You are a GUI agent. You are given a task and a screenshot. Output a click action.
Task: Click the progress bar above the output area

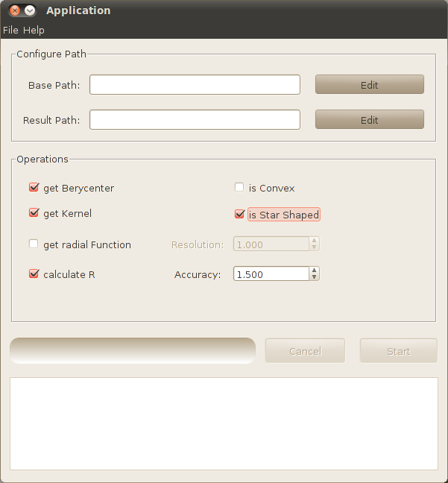133,350
